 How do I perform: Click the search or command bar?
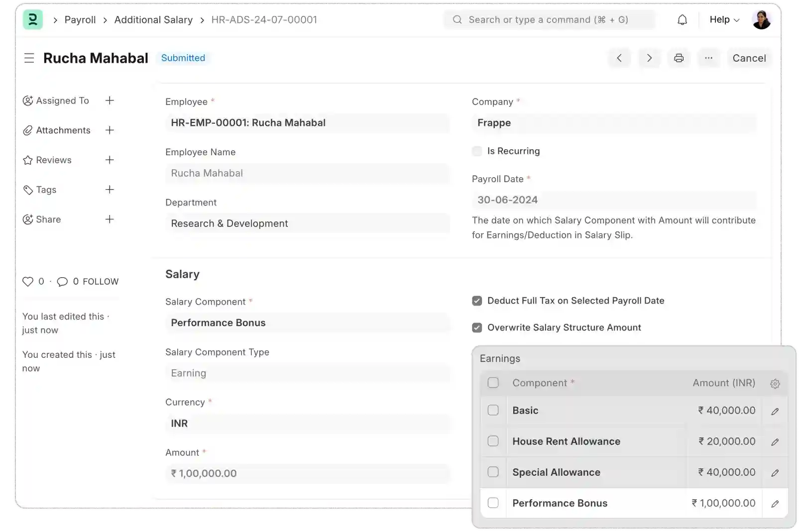549,20
